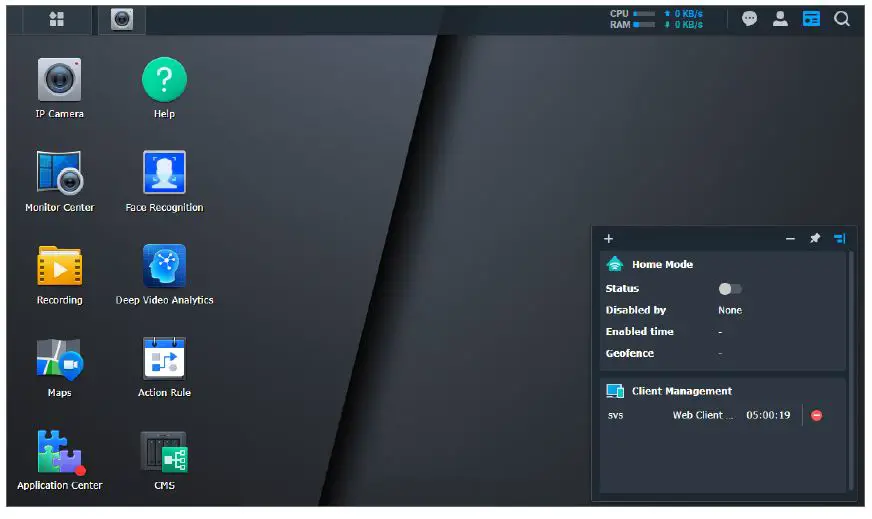Disconnect the svs Web Client session
Viewport: 872px width, 519px height.
(x=816, y=416)
